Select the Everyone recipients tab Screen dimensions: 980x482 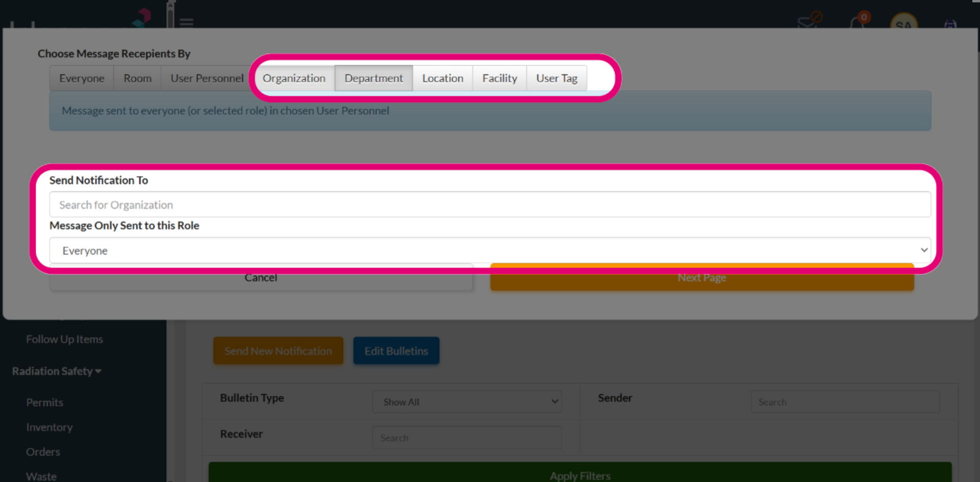[x=82, y=78]
